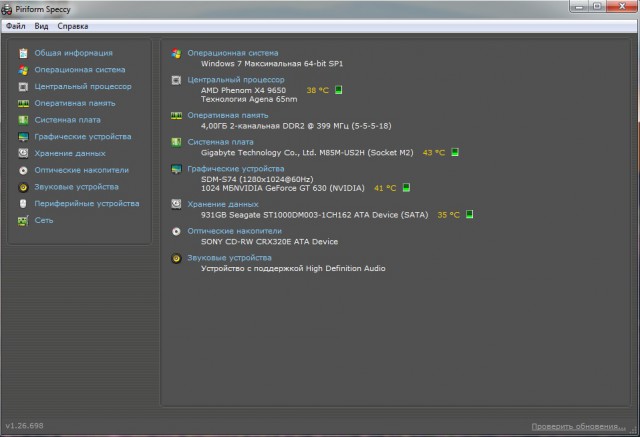Open Звуковые устройства sidebar section

pyautogui.click(x=76, y=187)
